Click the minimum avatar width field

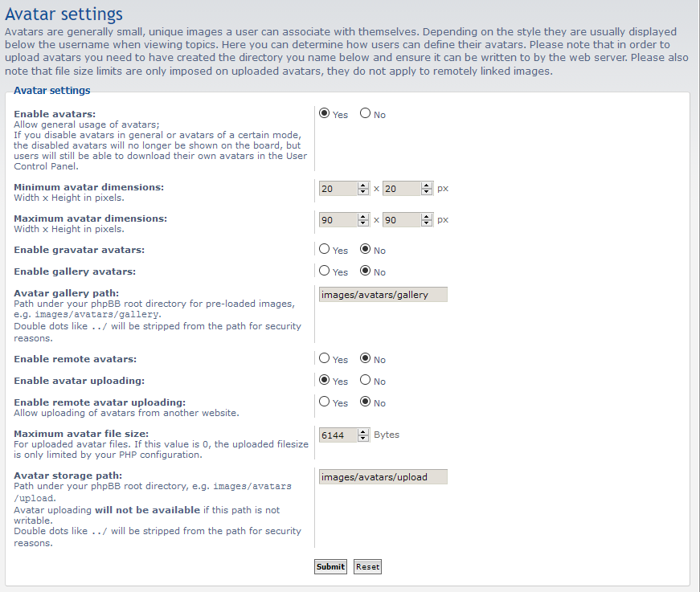[x=338, y=189]
